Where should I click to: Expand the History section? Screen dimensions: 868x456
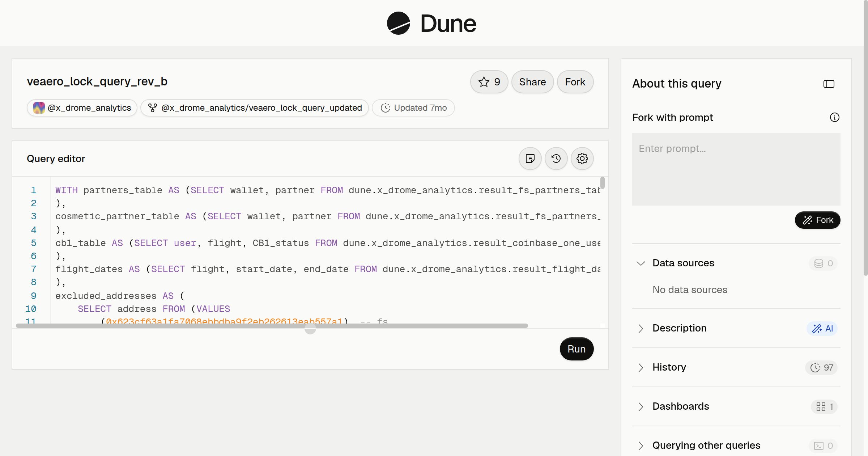(641, 367)
